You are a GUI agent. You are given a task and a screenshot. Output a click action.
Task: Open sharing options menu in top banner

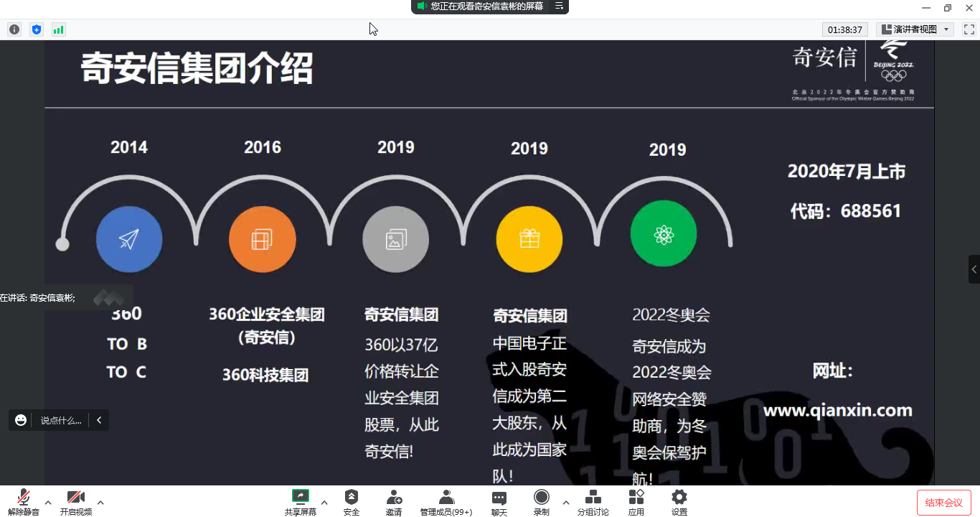(560, 6)
